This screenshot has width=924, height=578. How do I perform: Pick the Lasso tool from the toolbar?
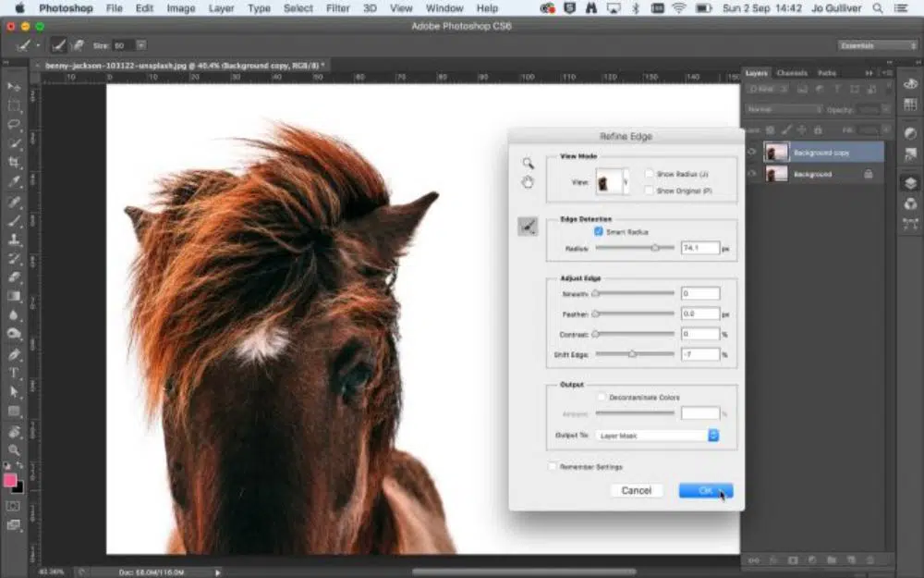tap(15, 125)
